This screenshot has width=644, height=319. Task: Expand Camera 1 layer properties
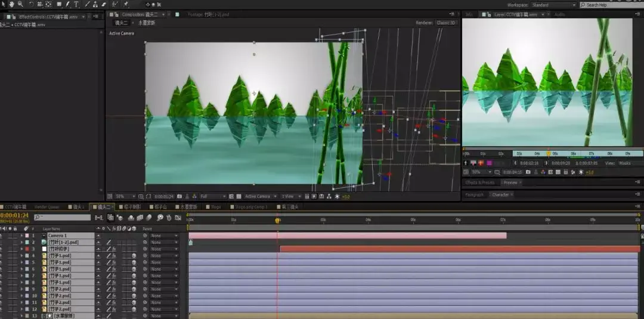click(x=21, y=236)
